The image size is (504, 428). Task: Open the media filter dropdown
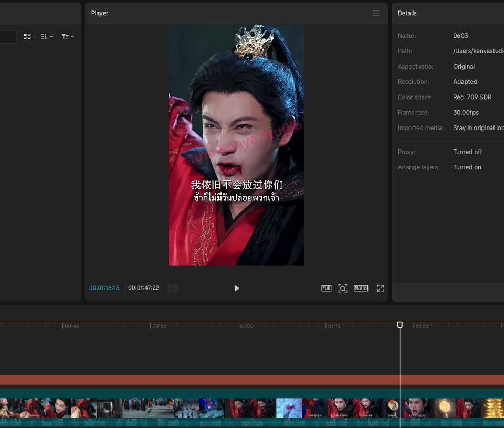pos(67,36)
